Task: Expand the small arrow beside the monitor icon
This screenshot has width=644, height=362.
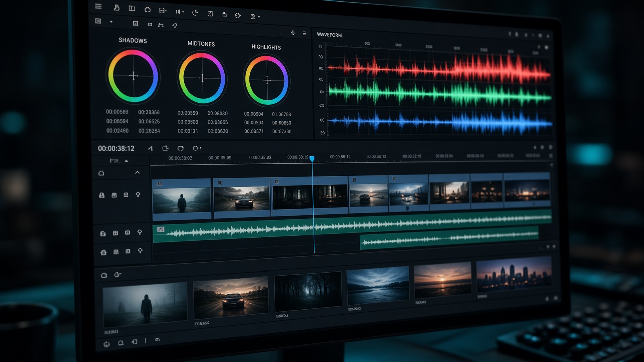Action: [111, 22]
